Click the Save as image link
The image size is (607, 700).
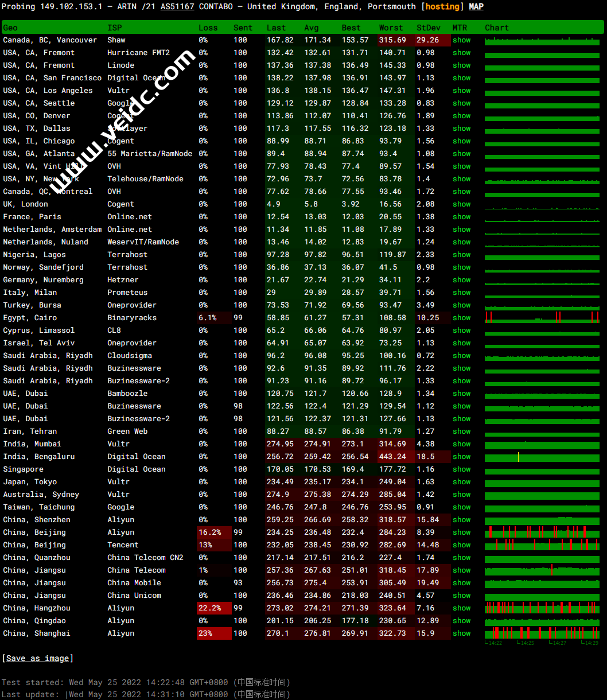point(38,658)
